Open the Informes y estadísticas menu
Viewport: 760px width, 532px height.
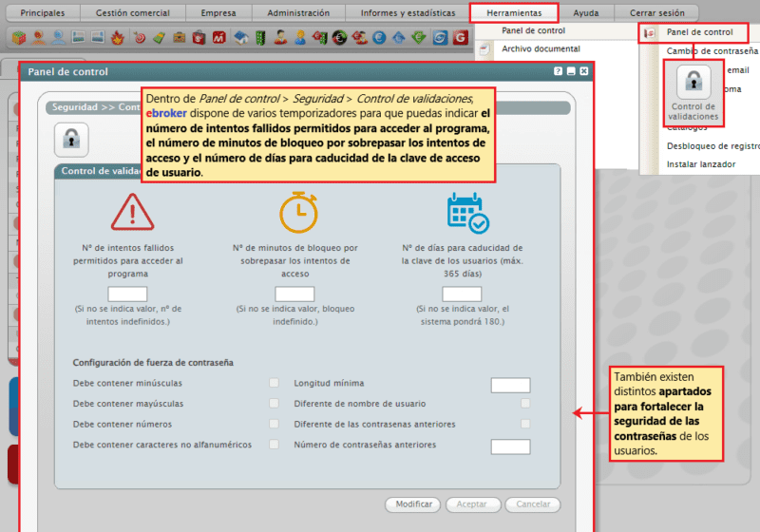[408, 13]
